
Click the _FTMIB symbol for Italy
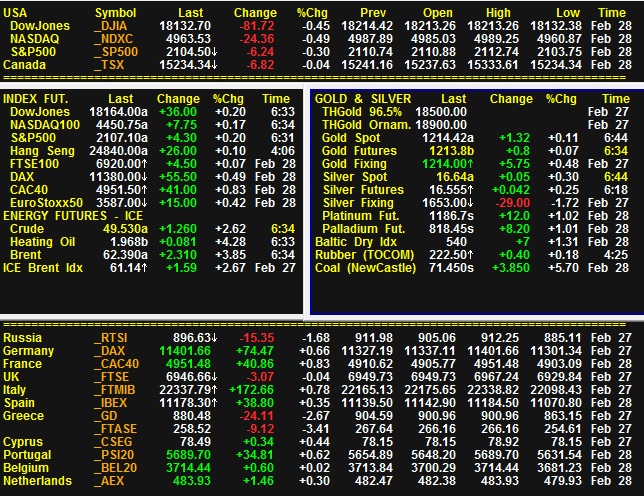[x=115, y=390]
